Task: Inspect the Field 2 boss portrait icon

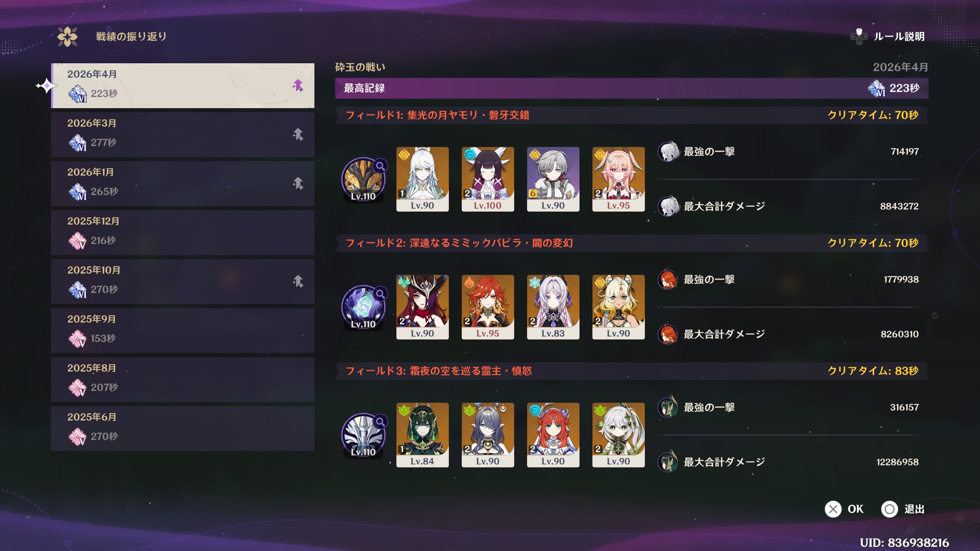Action: click(x=364, y=307)
